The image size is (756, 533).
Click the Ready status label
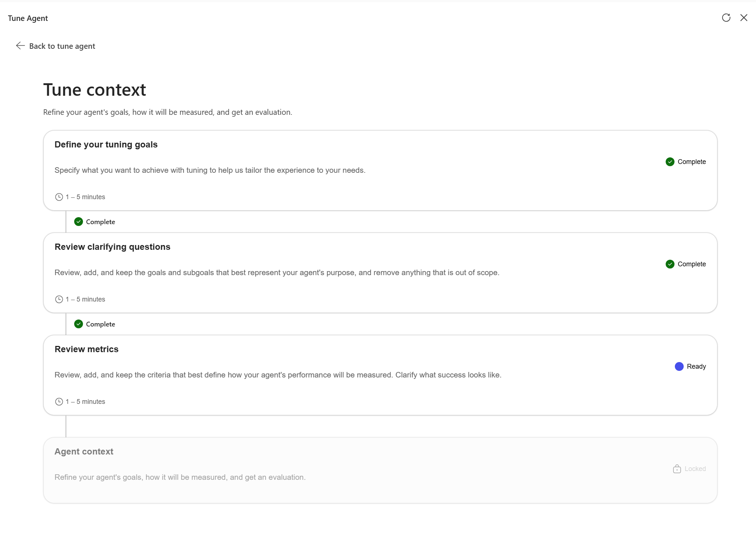coord(696,366)
